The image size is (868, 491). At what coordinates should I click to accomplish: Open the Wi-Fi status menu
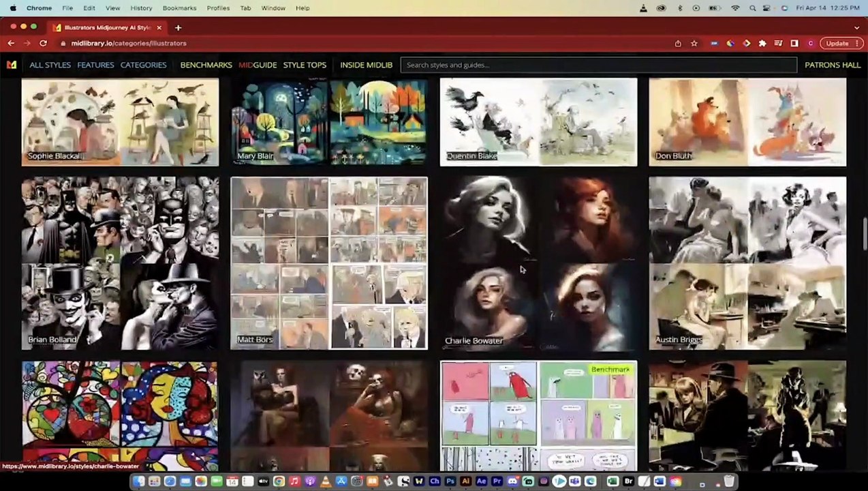click(735, 8)
